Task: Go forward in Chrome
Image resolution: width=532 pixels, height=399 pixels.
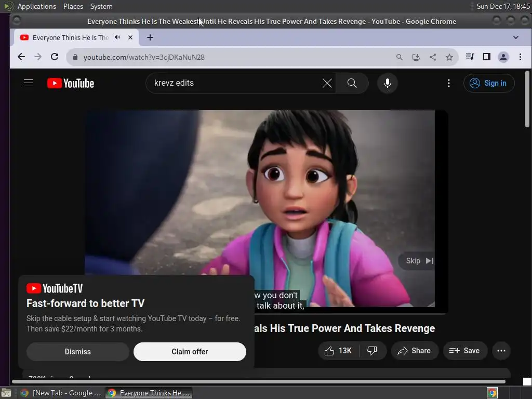Action: pos(38,57)
